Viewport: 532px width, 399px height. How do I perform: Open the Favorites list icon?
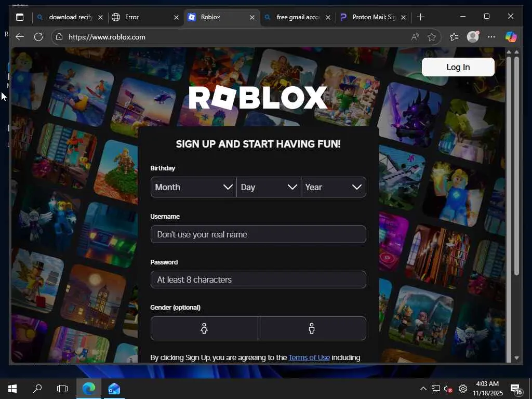(454, 37)
